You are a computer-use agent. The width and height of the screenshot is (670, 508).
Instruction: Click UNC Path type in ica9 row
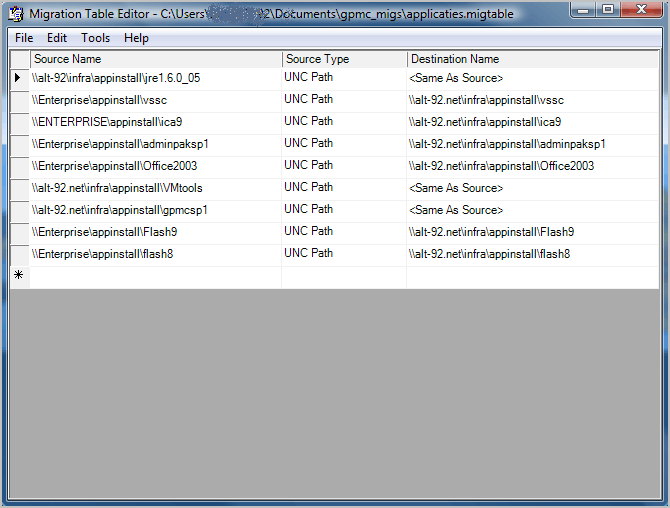tap(344, 123)
